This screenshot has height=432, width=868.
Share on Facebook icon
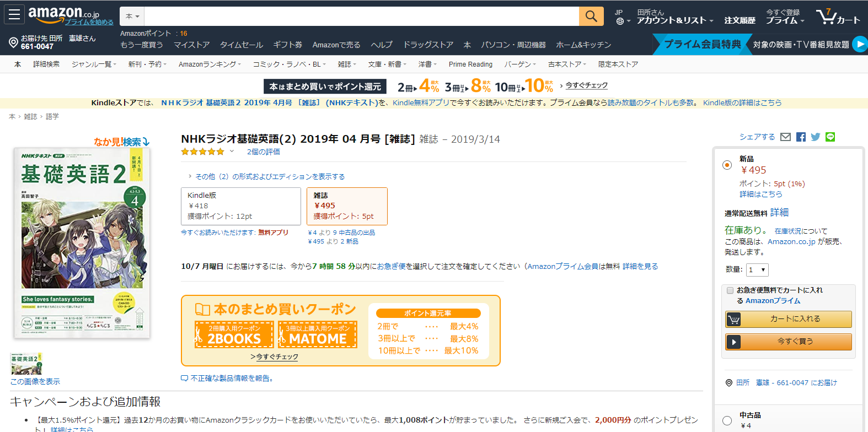pyautogui.click(x=801, y=137)
